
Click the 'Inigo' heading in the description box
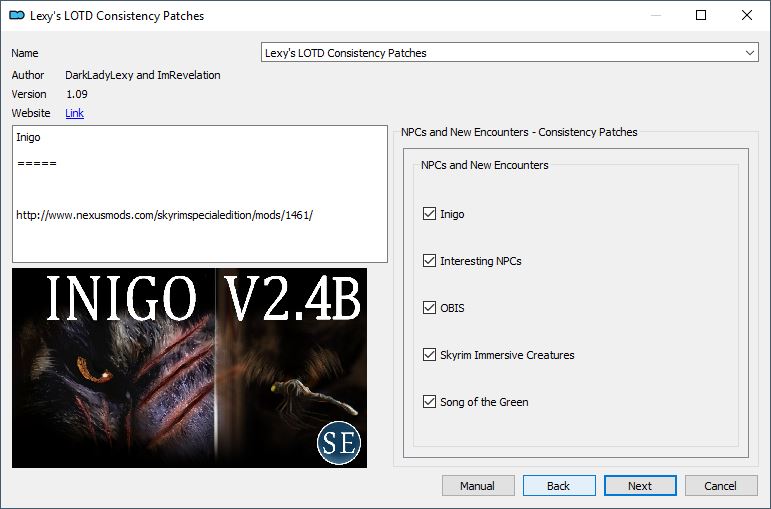(x=28, y=137)
